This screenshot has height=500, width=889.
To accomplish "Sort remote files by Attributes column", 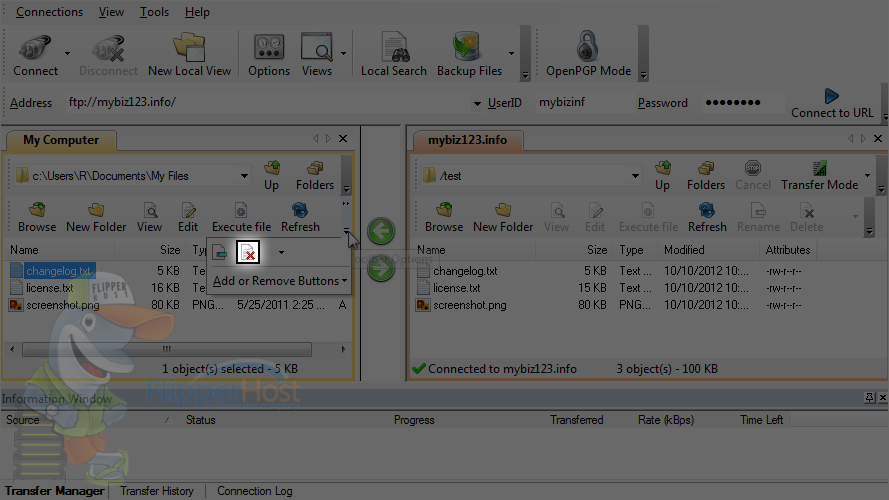I will pyautogui.click(x=788, y=250).
